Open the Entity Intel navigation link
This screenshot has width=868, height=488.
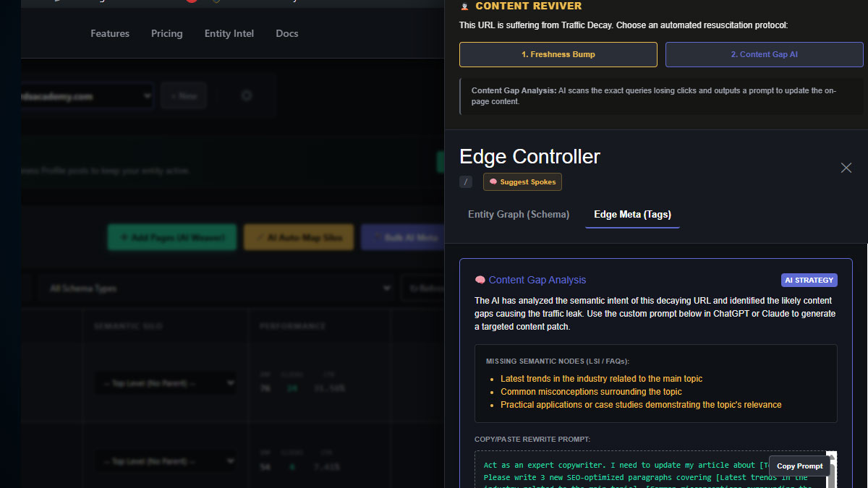(x=229, y=33)
